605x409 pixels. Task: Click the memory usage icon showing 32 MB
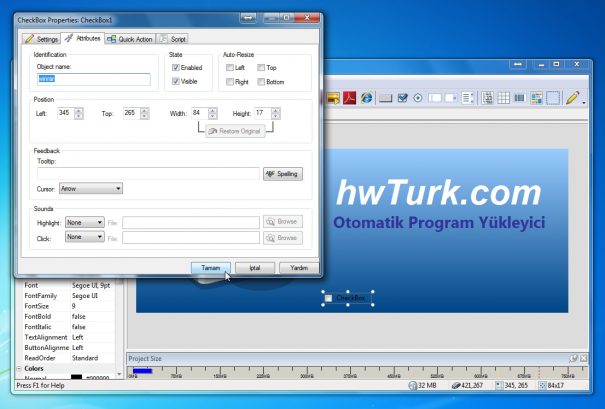click(x=412, y=385)
